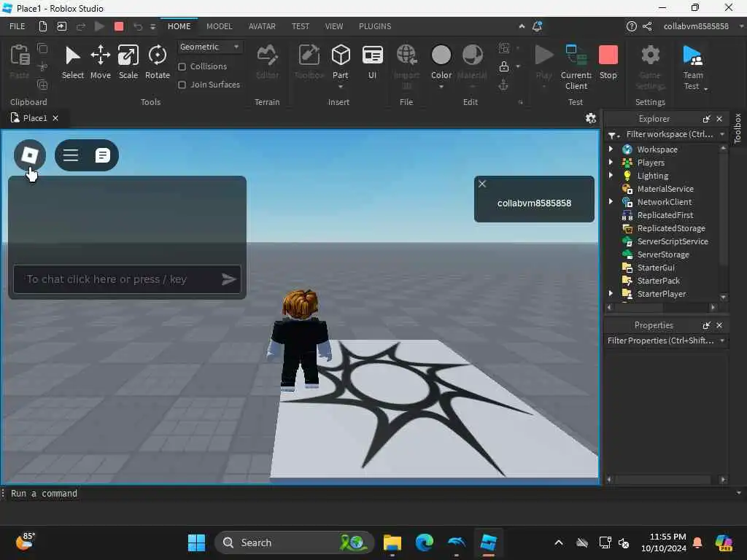Activate the Scale tool

[128, 62]
